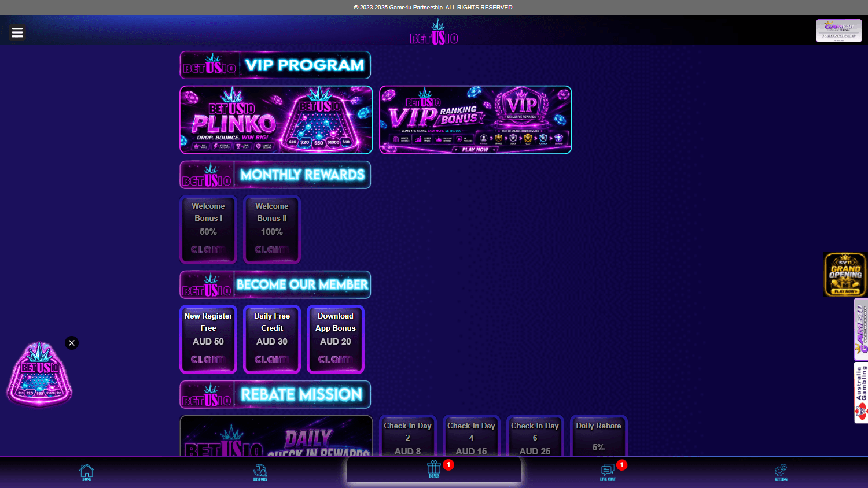868x488 pixels.
Task: Open the hamburger menu
Action: (17, 32)
